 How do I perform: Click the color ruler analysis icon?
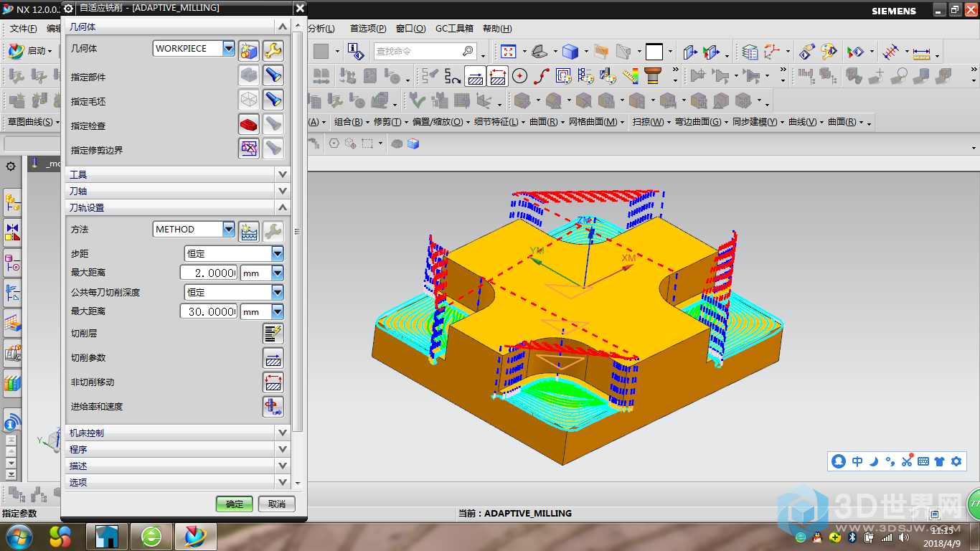[x=631, y=75]
